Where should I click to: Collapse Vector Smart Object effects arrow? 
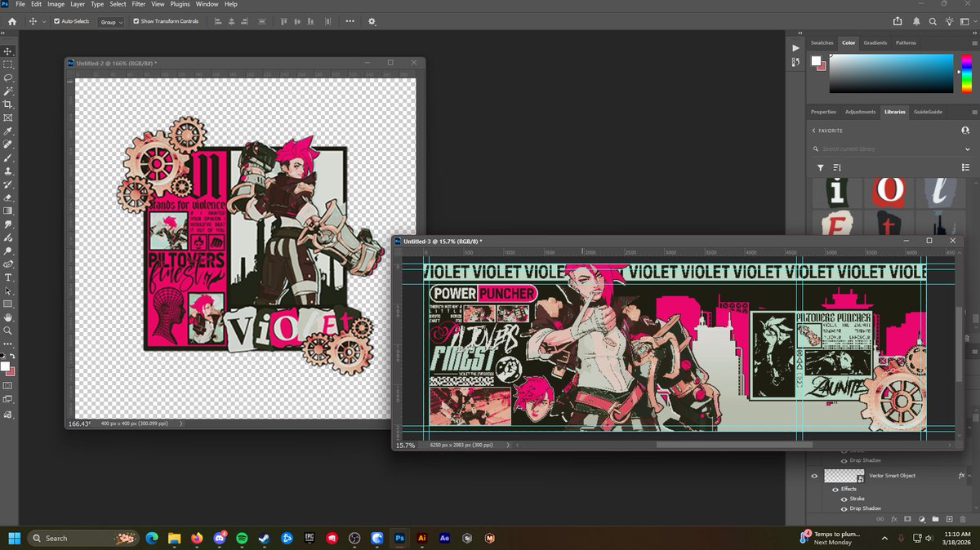(971, 476)
